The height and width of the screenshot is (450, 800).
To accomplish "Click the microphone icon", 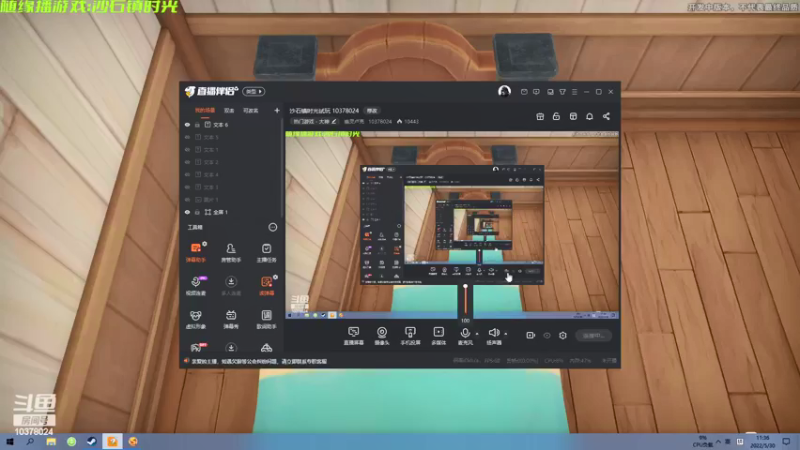I will [x=465, y=333].
